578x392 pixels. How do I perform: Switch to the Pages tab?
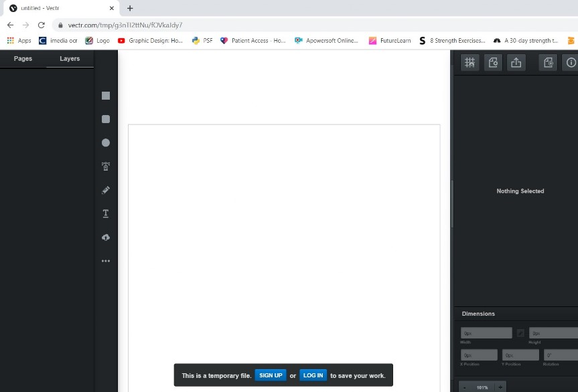[x=23, y=59]
